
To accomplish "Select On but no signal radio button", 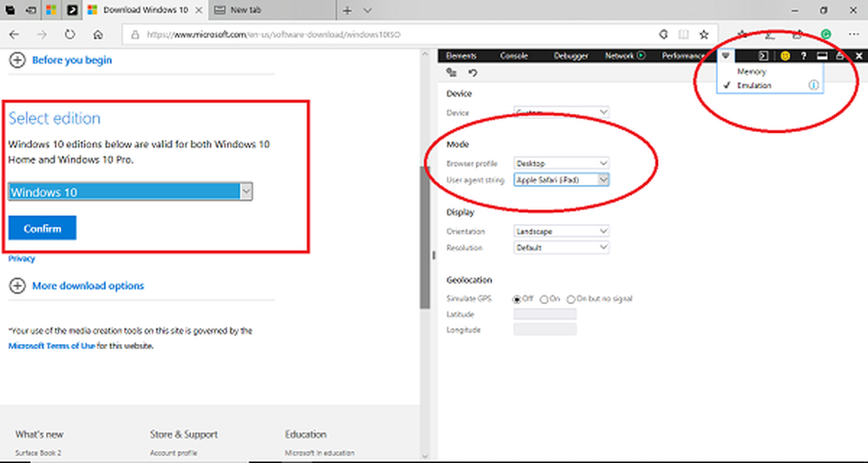I will coord(571,299).
